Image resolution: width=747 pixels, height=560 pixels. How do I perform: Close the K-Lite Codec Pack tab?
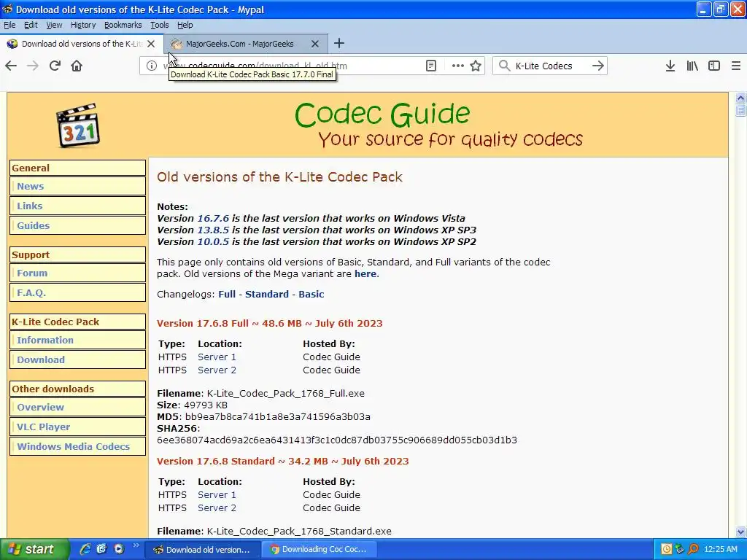[x=151, y=44]
